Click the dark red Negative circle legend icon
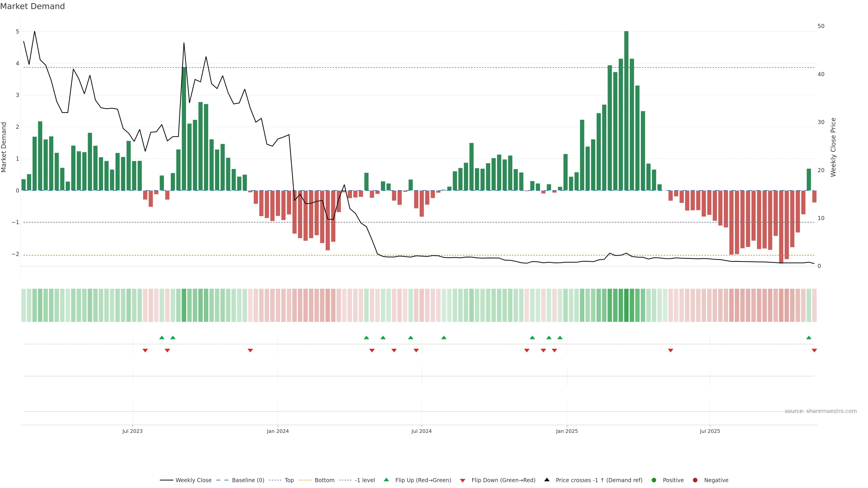This screenshot has width=868, height=488. tap(695, 480)
